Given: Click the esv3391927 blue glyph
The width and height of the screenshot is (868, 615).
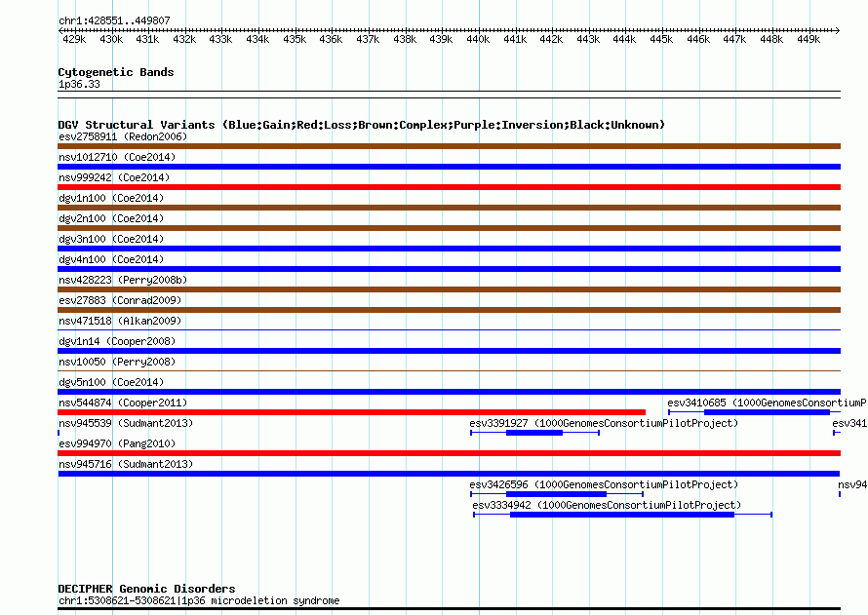Looking at the screenshot, I should coord(534,433).
